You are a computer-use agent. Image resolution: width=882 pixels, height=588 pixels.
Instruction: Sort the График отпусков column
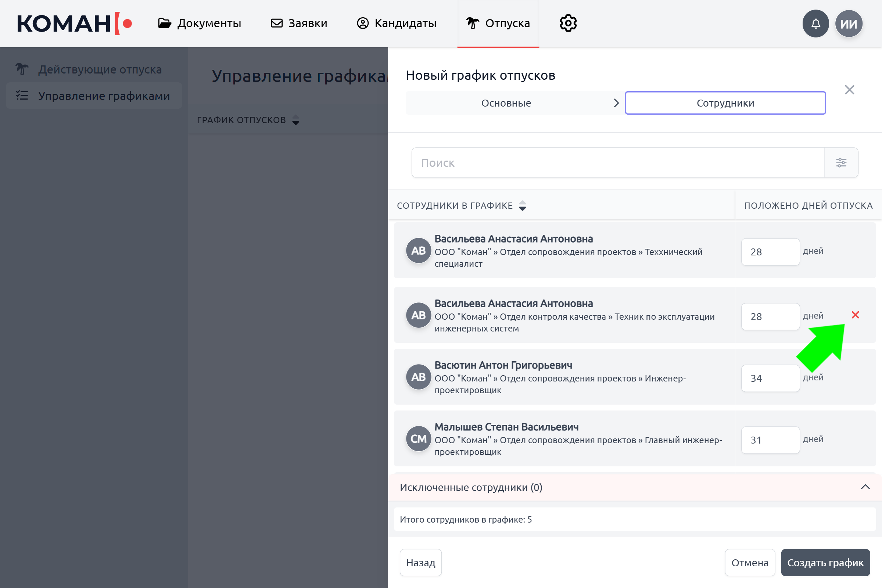pyautogui.click(x=295, y=120)
